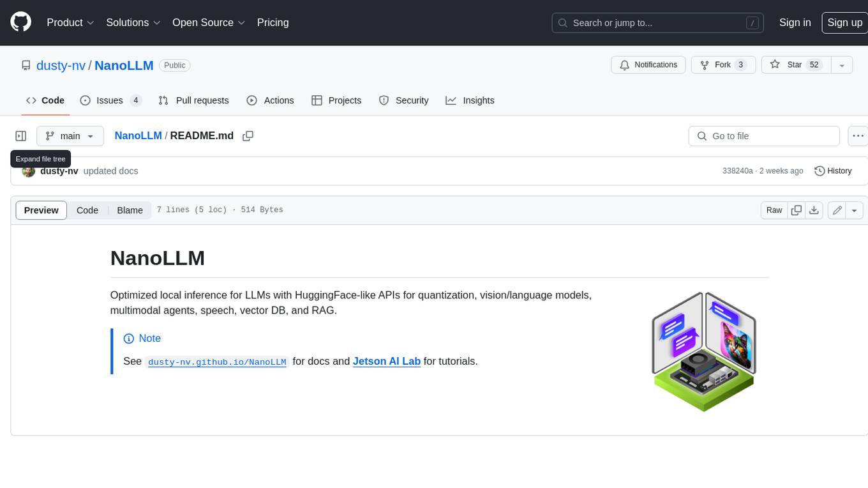Click the '2 weeks ago' commit timestamp
Screen dimensions: 868x488
click(781, 171)
